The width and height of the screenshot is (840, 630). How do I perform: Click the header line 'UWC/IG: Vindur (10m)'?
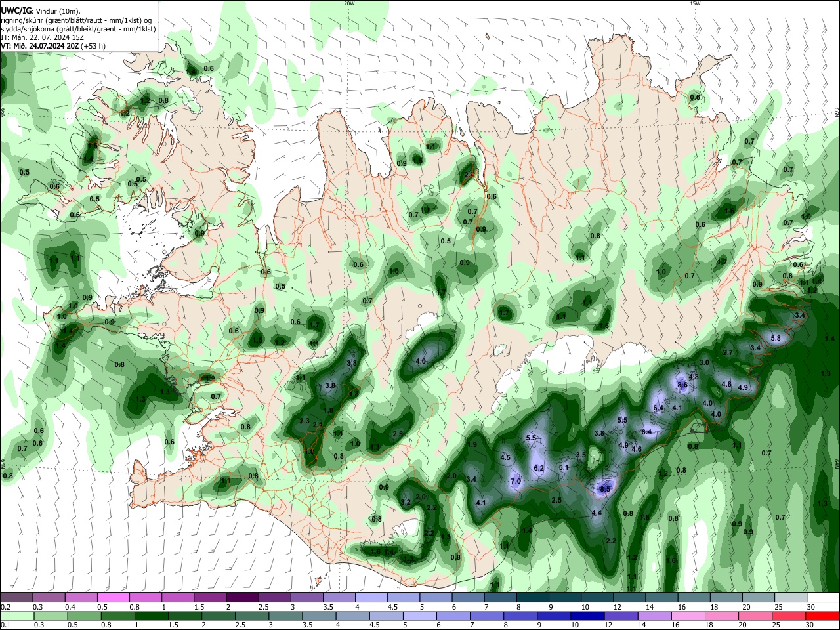(41, 11)
